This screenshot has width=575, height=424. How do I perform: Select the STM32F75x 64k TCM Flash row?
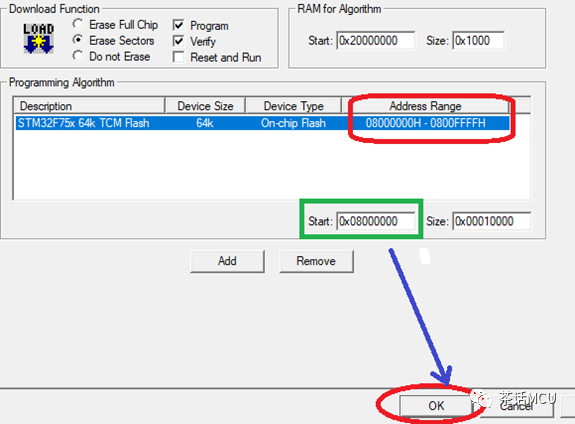263,123
